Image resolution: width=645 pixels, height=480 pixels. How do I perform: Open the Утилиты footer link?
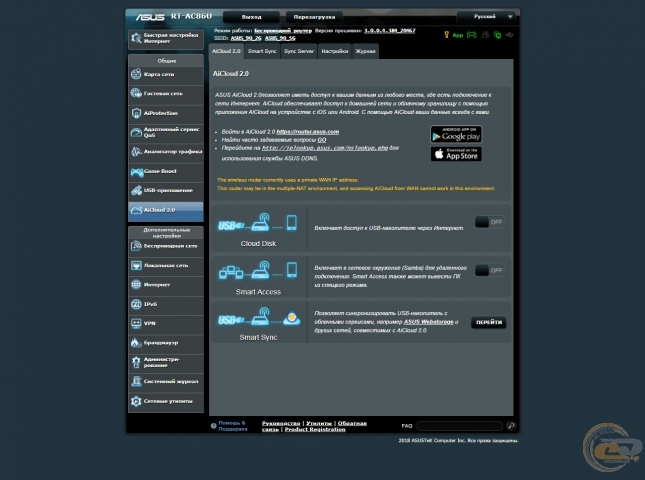point(319,423)
